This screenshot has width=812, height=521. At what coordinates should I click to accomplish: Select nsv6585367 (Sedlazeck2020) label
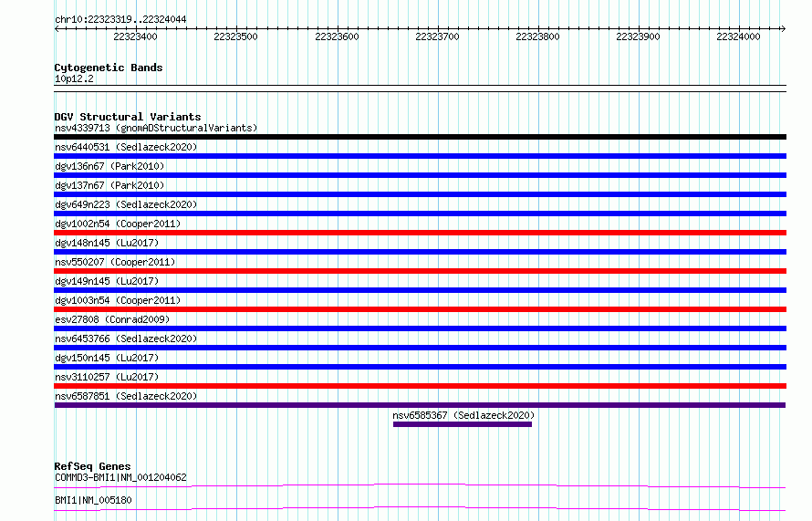tap(463, 415)
